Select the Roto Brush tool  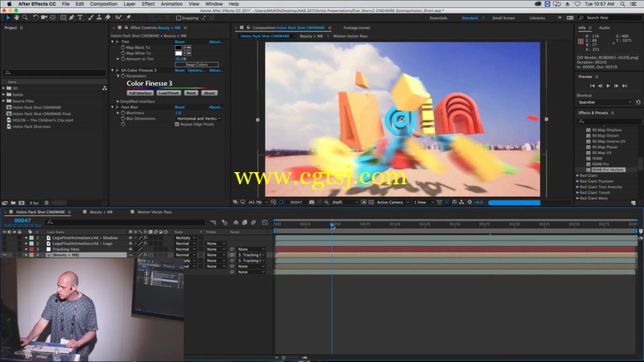118,18
